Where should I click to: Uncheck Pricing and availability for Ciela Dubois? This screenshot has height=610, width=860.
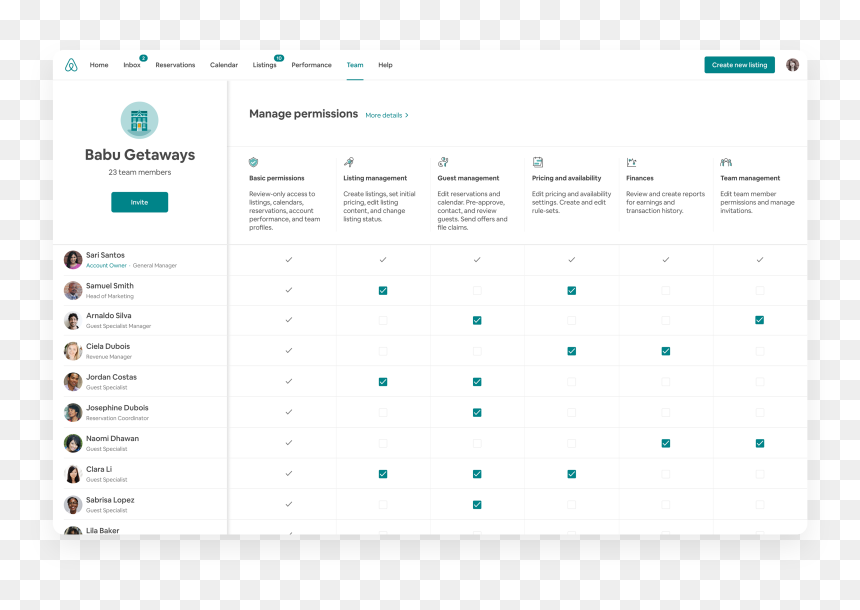tap(572, 351)
